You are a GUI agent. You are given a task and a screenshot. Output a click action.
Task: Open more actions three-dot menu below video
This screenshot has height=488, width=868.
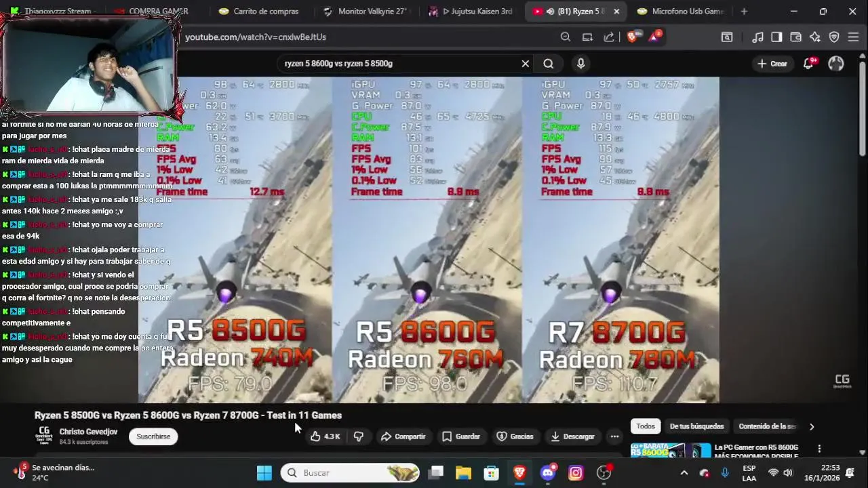click(x=614, y=436)
